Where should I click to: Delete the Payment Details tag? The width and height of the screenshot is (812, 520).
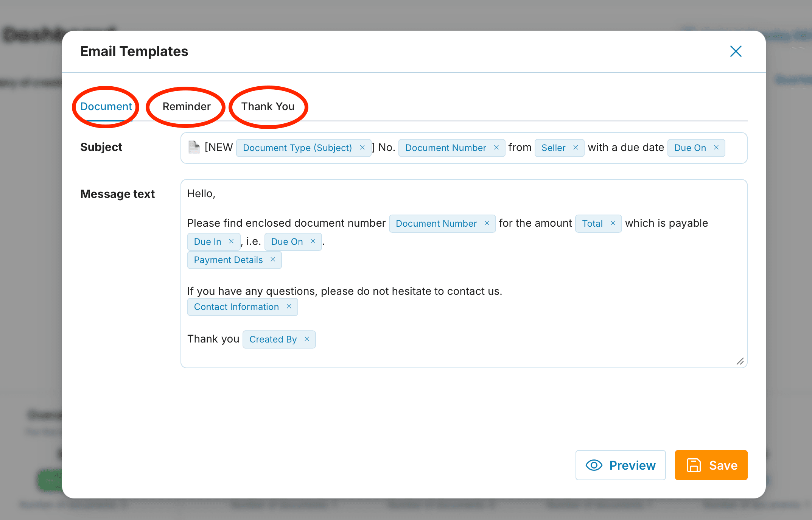point(273,260)
